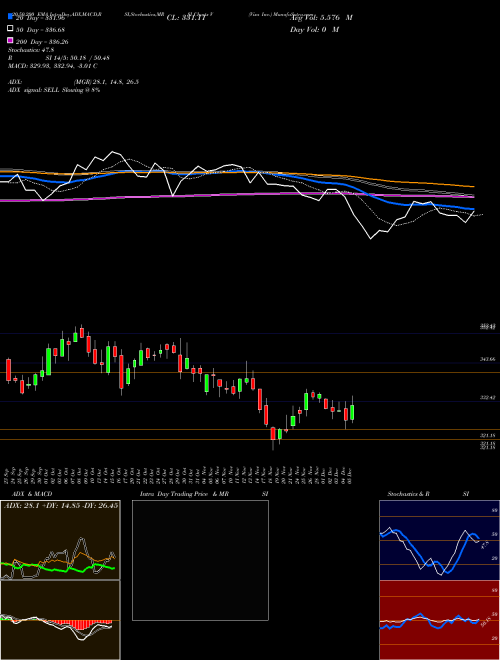Click the 'Day Vol: 0 M' text
The width and height of the screenshot is (500, 660).
[x=314, y=29]
